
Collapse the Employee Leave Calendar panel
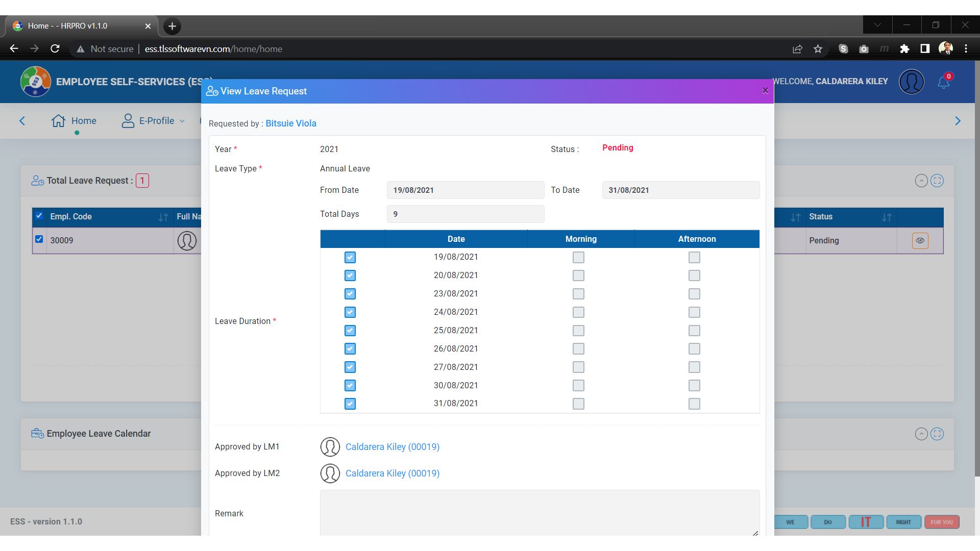(921, 434)
